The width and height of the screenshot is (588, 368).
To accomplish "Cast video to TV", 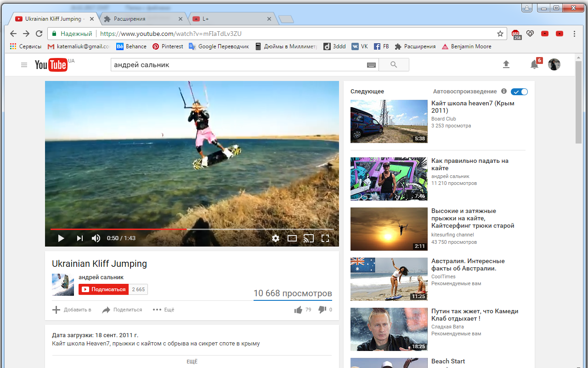I will (309, 238).
